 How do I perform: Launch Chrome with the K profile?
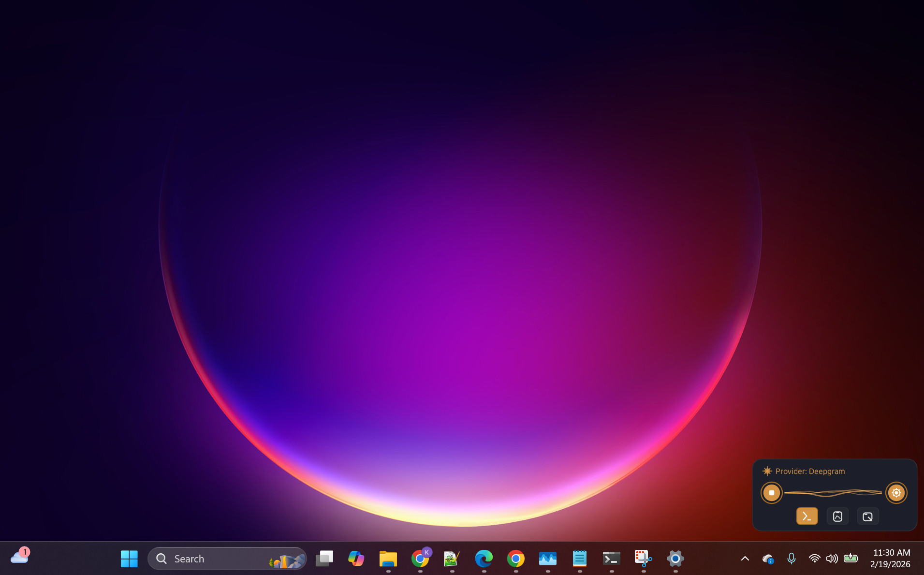coord(420,559)
